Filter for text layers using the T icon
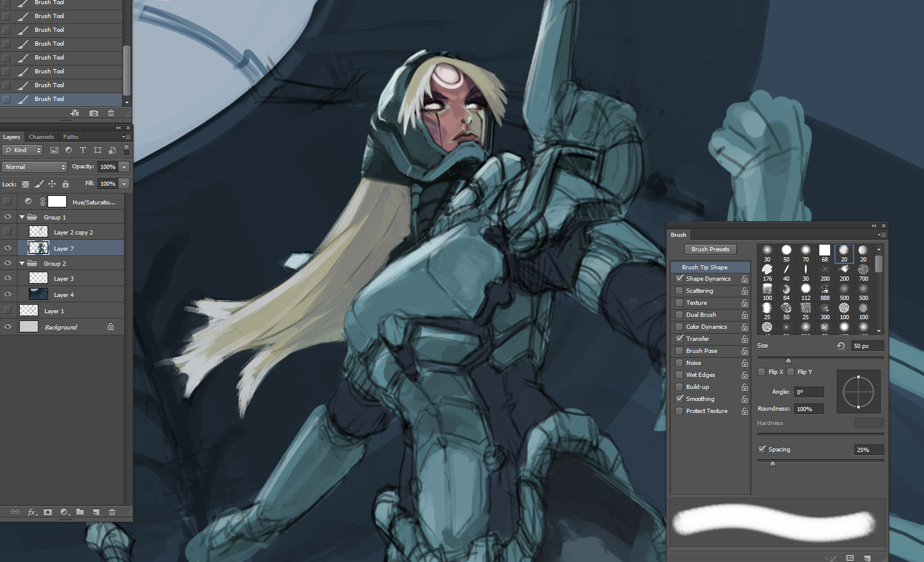 point(82,150)
